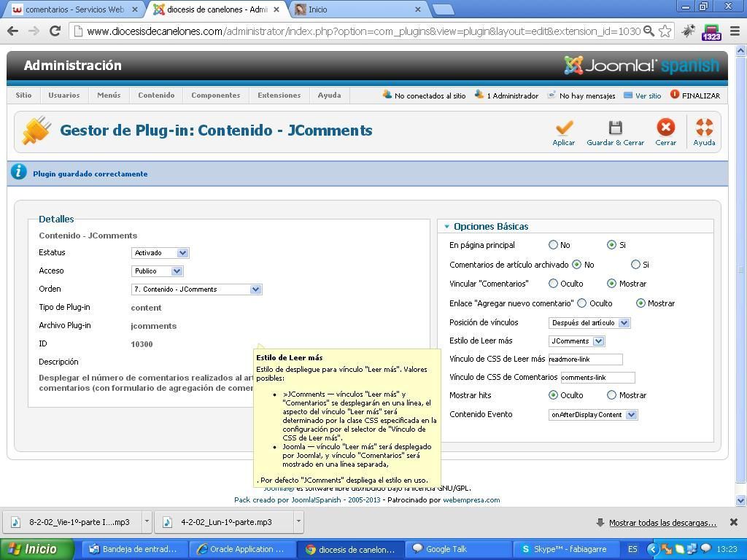747x560 pixels.
Task: Click the Guardar & Cerrar floppy icon
Action: pos(616,128)
